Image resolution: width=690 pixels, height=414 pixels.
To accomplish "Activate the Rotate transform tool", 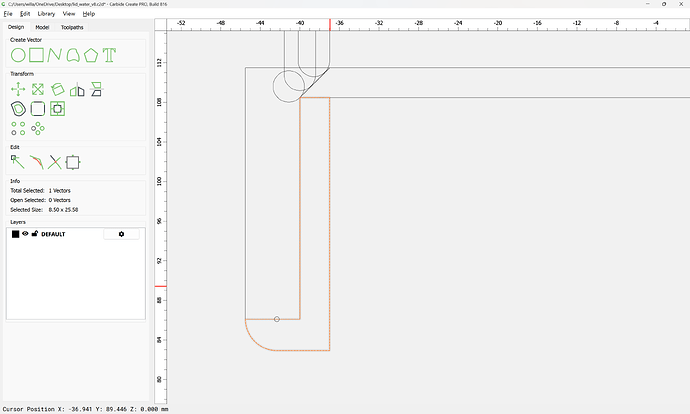I will pos(57,89).
